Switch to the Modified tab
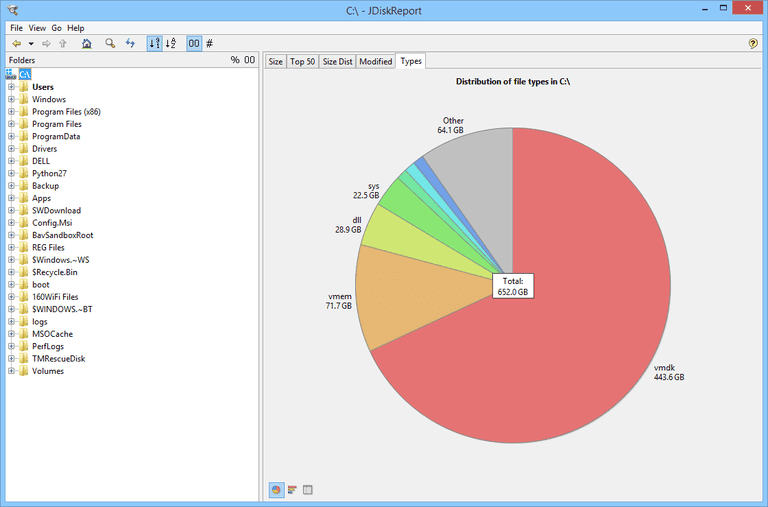The image size is (768, 507). tap(376, 61)
